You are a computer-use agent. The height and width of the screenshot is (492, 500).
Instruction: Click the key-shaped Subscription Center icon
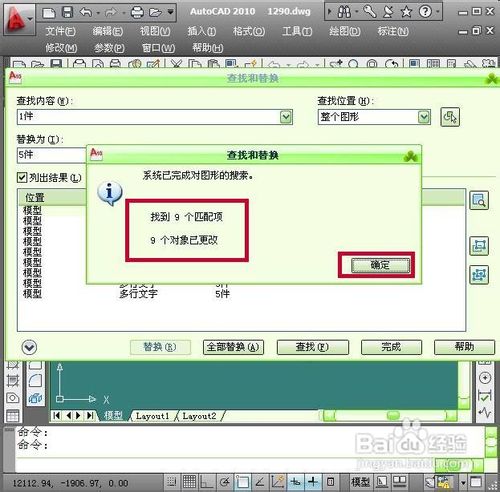(370, 12)
